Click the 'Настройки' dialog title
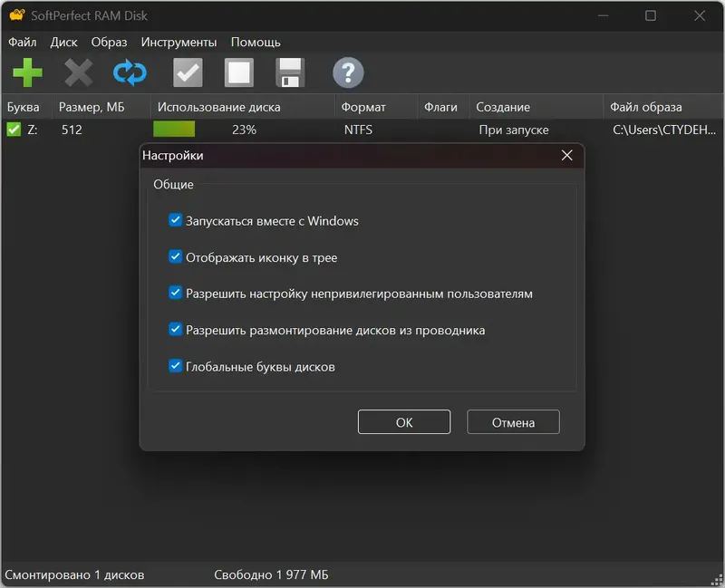Screen dimensions: 725x588 click(173, 155)
